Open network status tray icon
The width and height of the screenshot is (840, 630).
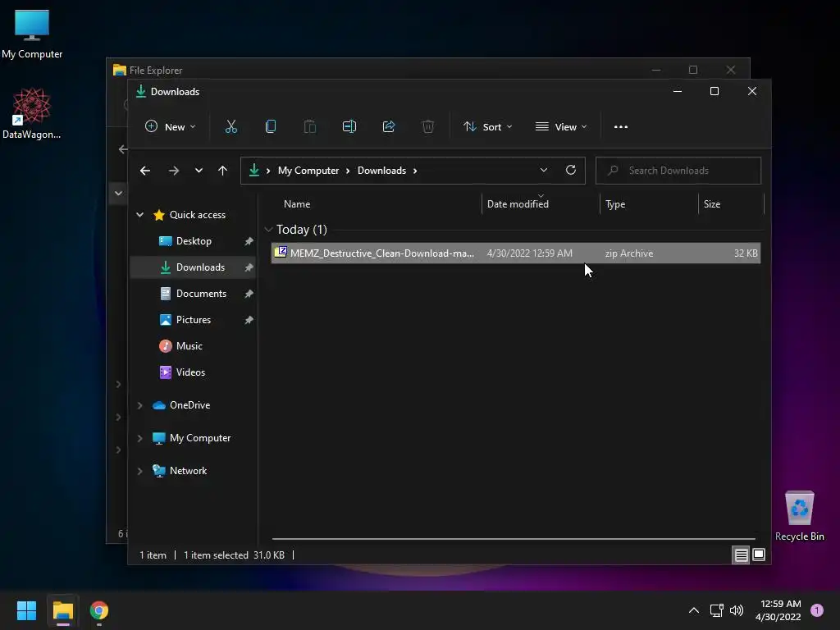(x=716, y=610)
